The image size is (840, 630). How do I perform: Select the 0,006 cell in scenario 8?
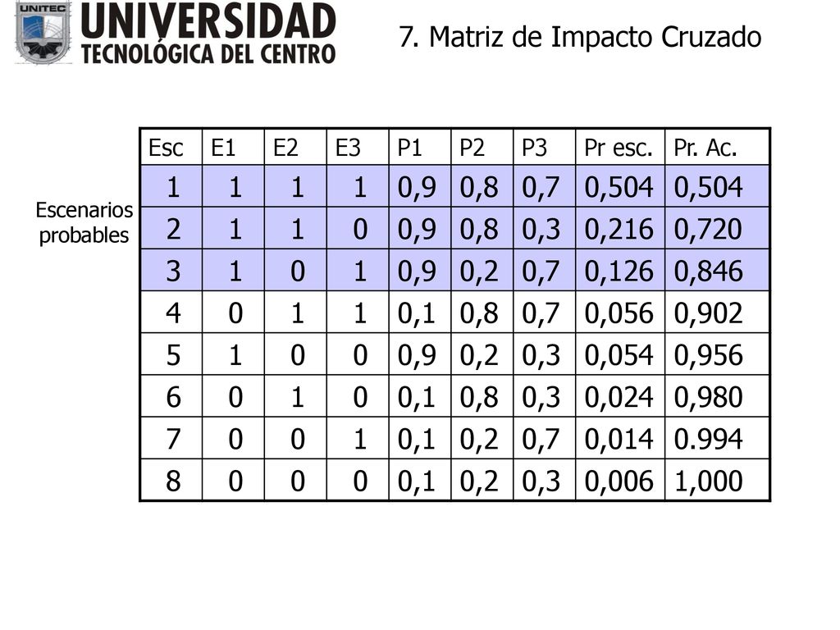click(620, 480)
